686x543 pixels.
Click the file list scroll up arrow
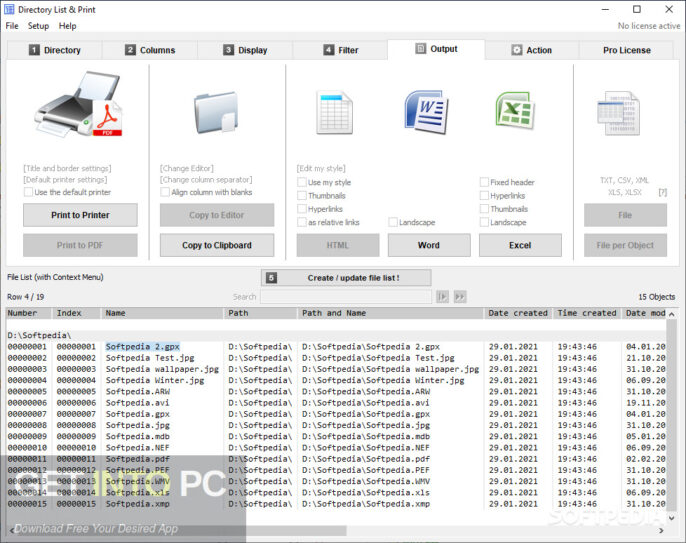coord(671,314)
